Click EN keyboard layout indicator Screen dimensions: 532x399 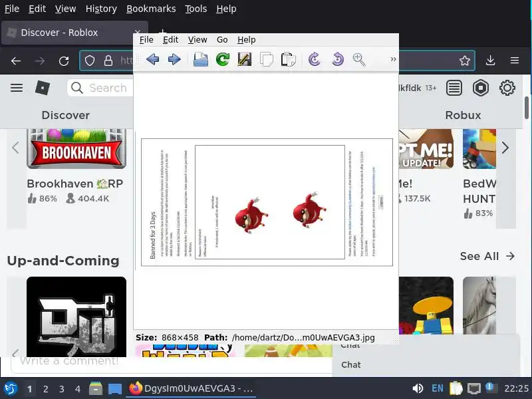tap(438, 388)
